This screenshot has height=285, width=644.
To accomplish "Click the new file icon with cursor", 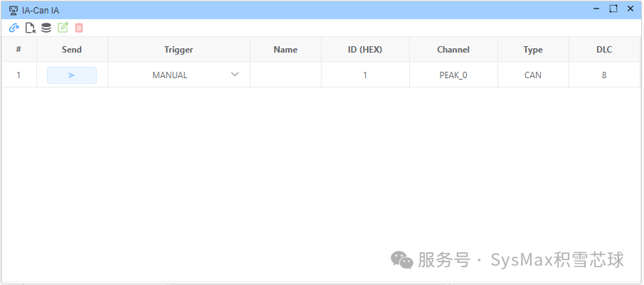I will coord(30,28).
